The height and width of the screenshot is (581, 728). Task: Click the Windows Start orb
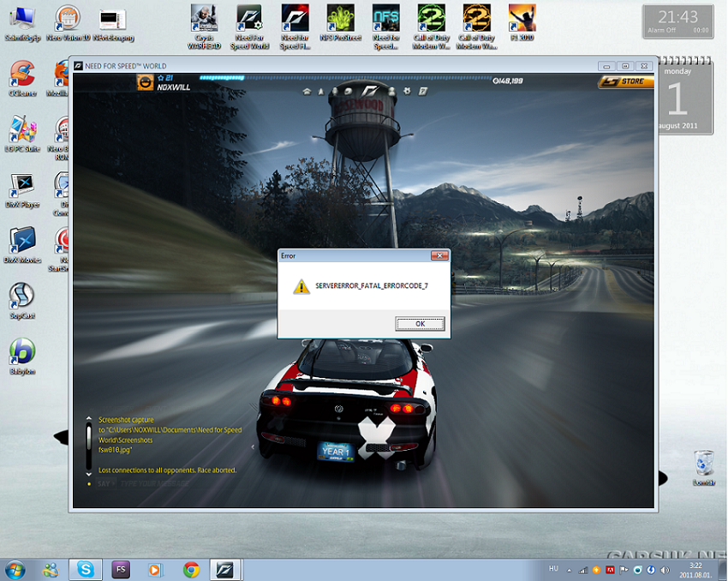pyautogui.click(x=15, y=570)
